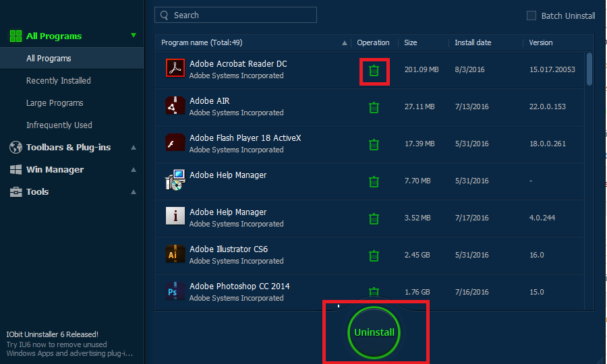Screen dimensions: 607x364
Task: Expand the Win Manager section arrow
Action: click(134, 169)
